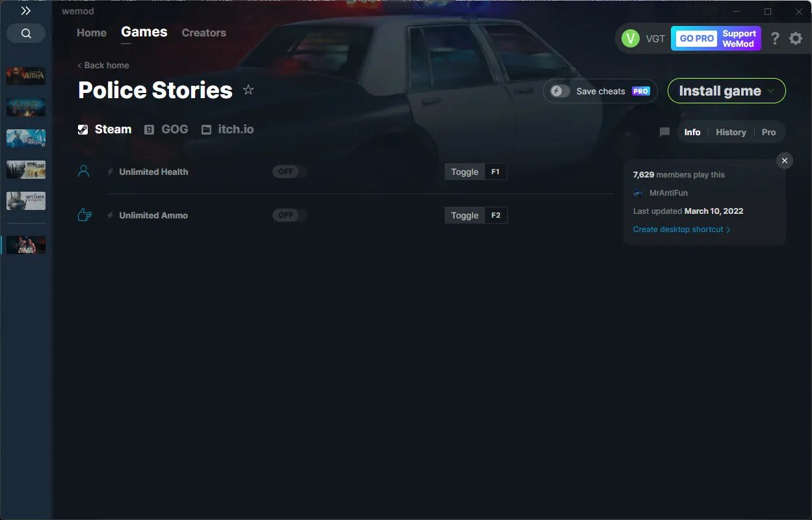Open the comments speech bubble icon
The image size is (812, 520).
664,132
